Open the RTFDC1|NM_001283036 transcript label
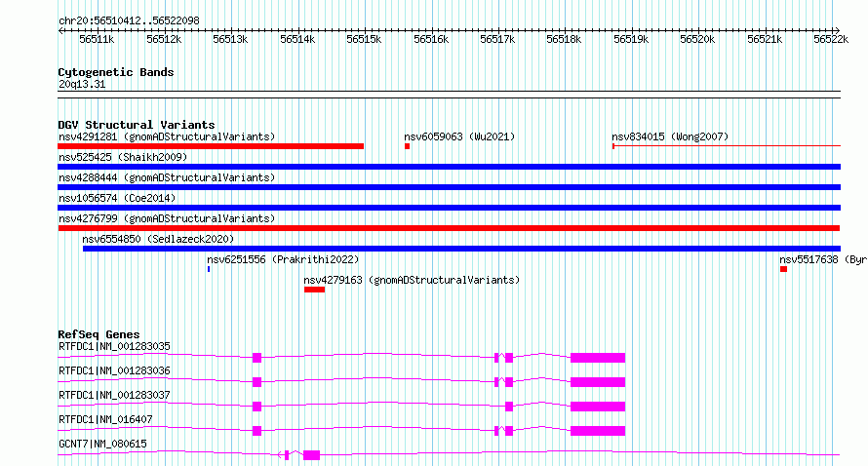The image size is (868, 466). pyautogui.click(x=114, y=370)
